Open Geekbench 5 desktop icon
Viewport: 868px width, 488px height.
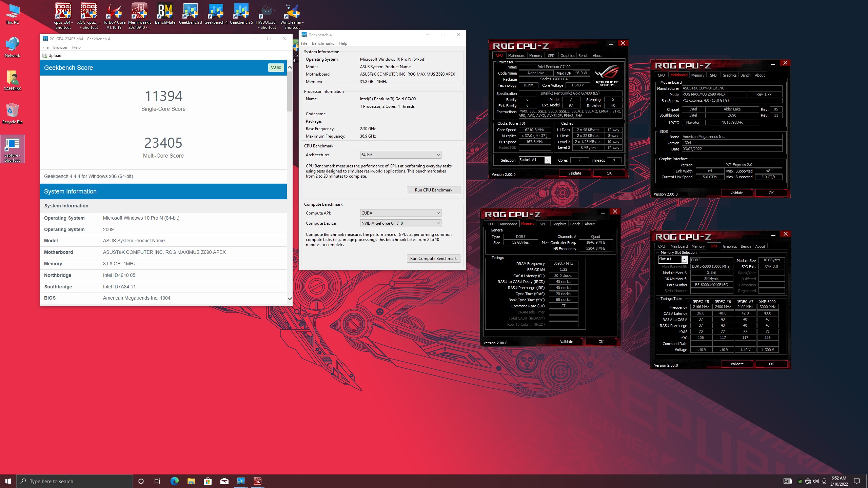(x=241, y=14)
